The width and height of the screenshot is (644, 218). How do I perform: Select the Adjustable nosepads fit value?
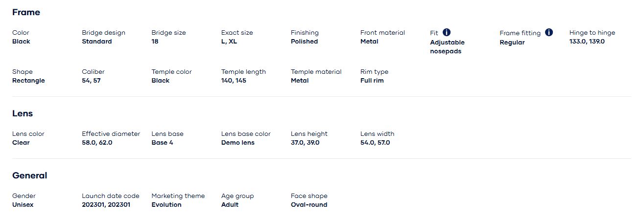pyautogui.click(x=447, y=47)
